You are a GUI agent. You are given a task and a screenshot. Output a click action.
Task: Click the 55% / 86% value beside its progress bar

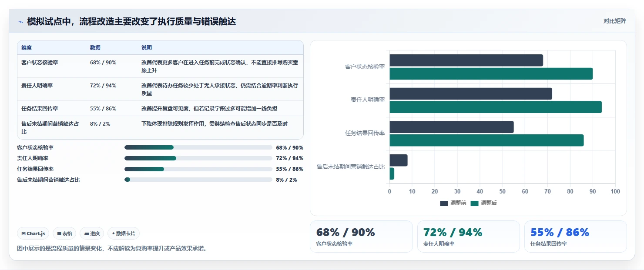tap(289, 169)
